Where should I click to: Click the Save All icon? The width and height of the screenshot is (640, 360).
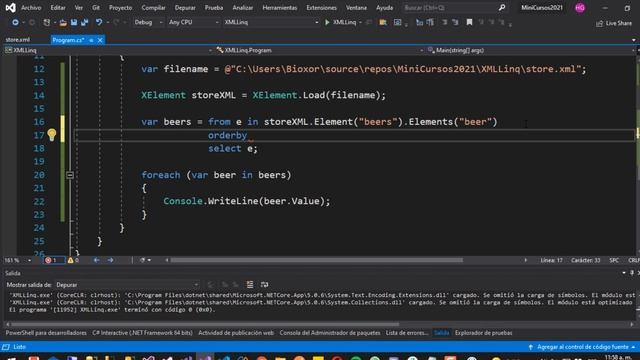(x=84, y=22)
